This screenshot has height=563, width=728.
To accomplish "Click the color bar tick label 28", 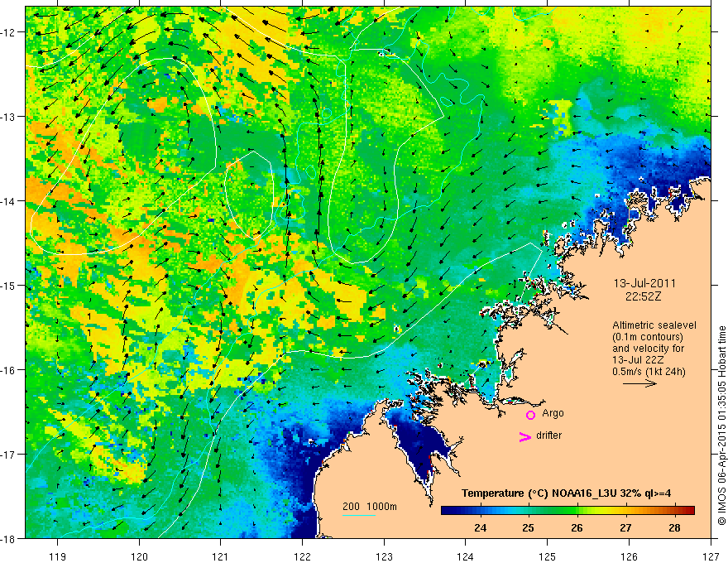I will click(674, 527).
